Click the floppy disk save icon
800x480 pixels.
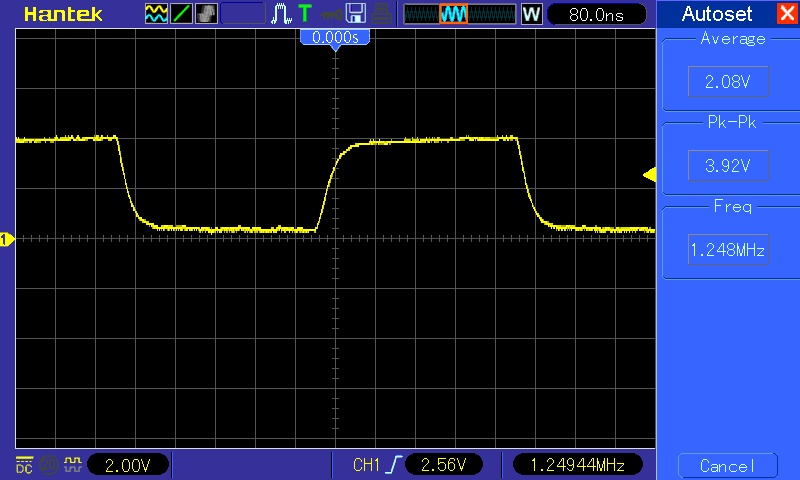point(355,14)
